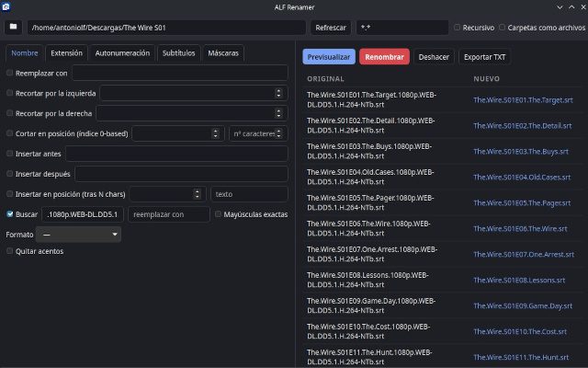Enable Insertar en posición checkbox
Image resolution: width=588 pixels, height=368 pixels.
pyautogui.click(x=9, y=194)
